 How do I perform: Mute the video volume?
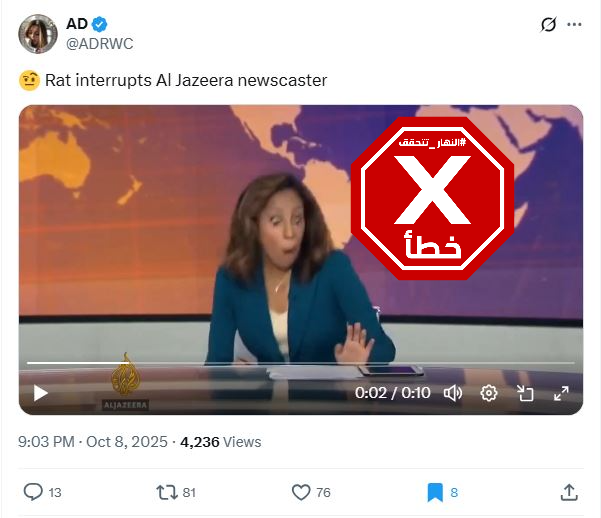[453, 393]
